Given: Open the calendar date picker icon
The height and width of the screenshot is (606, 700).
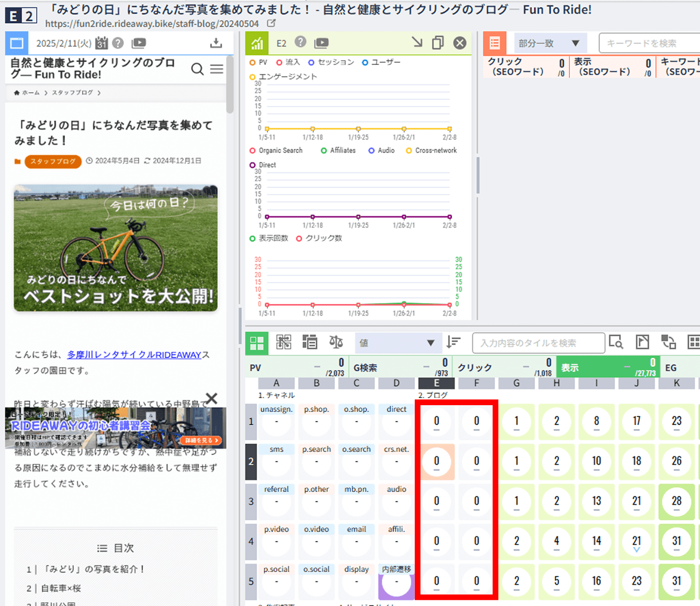Looking at the screenshot, I should click(x=101, y=43).
